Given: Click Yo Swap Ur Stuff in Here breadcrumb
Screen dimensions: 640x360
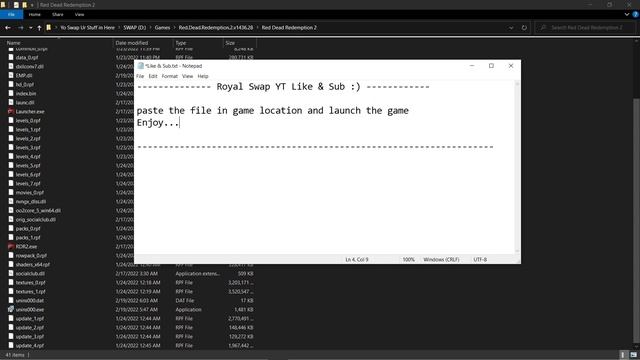Looking at the screenshot, I should pyautogui.click(x=87, y=28).
